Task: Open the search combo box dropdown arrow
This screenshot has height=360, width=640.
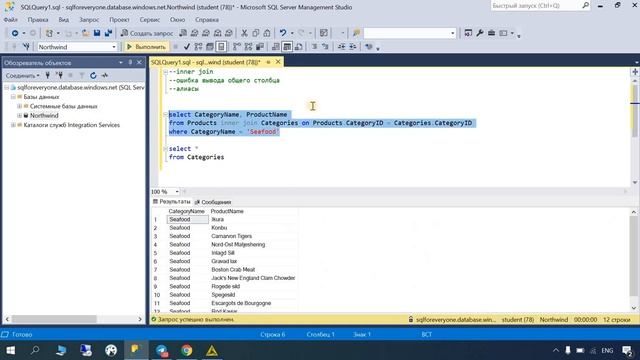Action: [452, 33]
